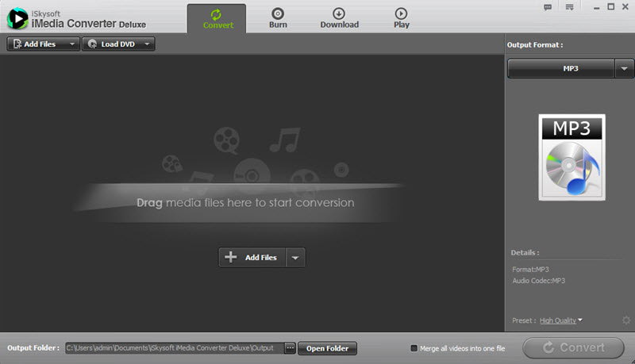Open the feedback speech bubble icon

click(x=548, y=7)
